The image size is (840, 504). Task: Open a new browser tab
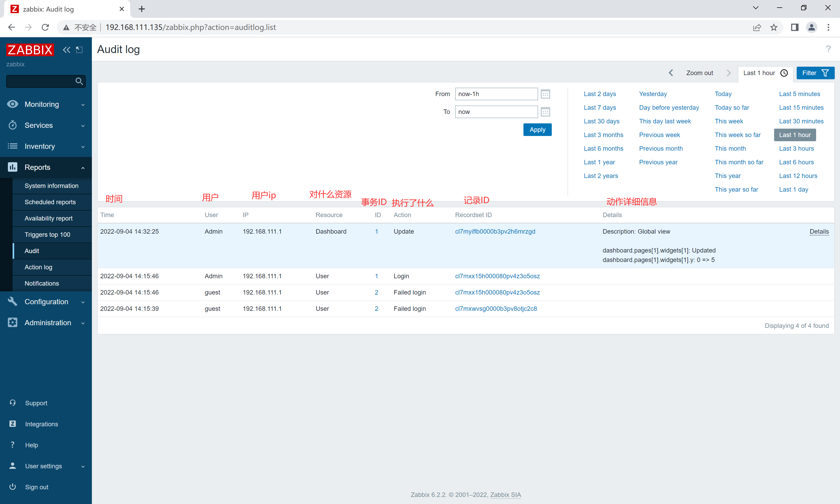pyautogui.click(x=141, y=9)
